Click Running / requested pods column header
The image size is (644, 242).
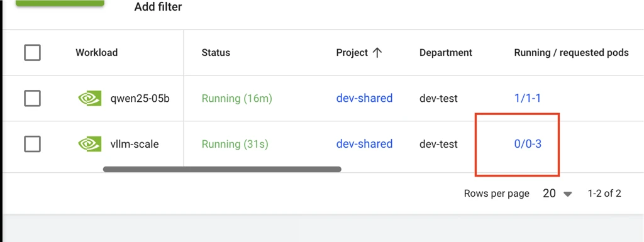pos(571,53)
